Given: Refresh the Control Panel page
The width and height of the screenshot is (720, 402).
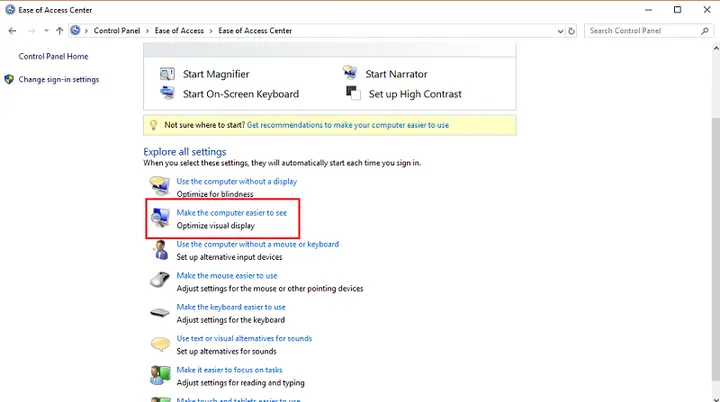Looking at the screenshot, I should (571, 31).
